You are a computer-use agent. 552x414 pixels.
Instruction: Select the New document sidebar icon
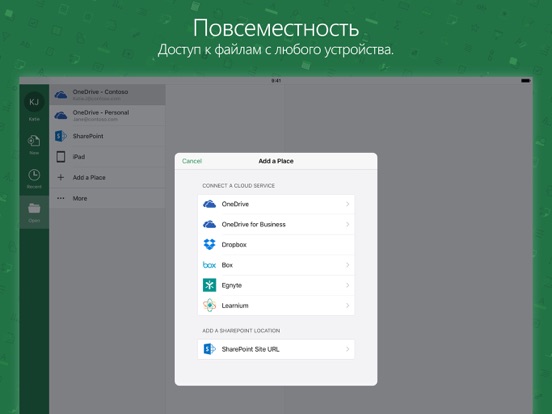[34, 141]
